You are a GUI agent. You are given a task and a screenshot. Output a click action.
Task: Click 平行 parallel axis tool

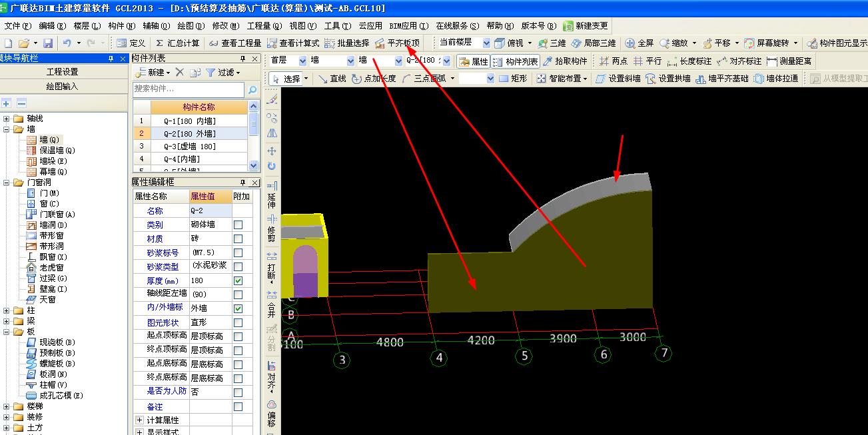pos(648,61)
